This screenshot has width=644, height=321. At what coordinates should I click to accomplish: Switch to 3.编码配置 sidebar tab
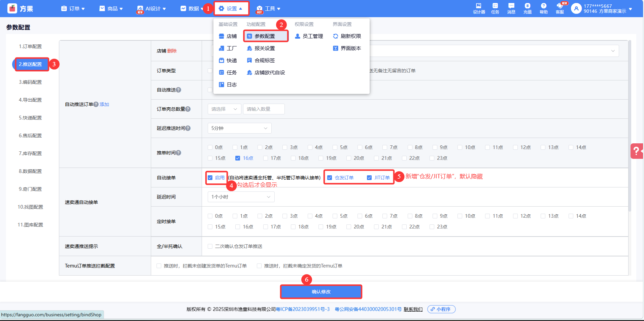30,82
